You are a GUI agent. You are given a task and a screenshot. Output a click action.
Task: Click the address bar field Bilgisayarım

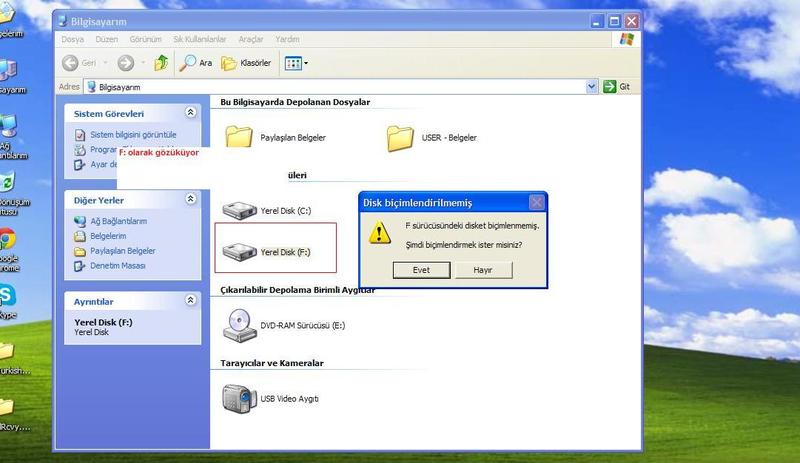(336, 87)
